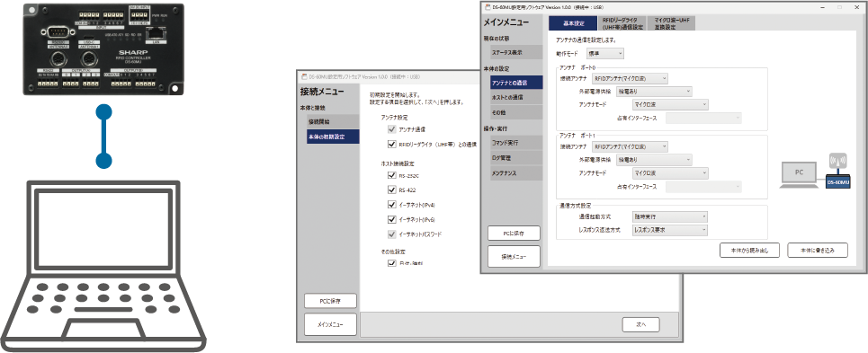The width and height of the screenshot is (868, 353).
Task: Switch to RFIDリーダライタ(UHF帯)通信設定 tab
Action: (x=622, y=23)
